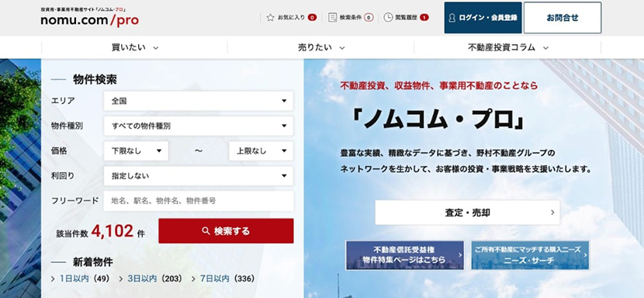
Task: Click the フリーワード text input field
Action: pos(199,201)
